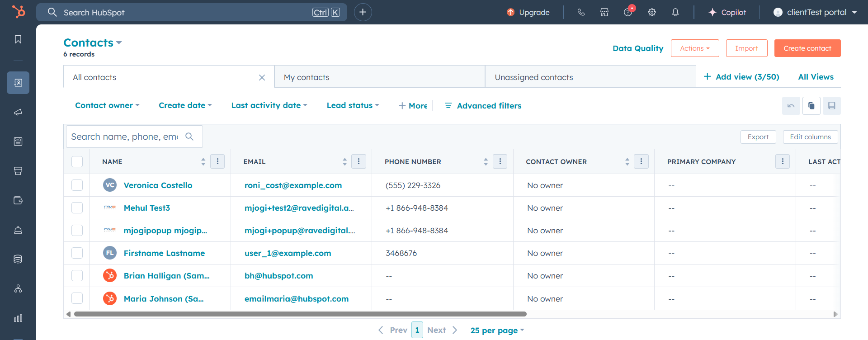Open the Copilot assistant
This screenshot has width=868, height=340.
727,12
